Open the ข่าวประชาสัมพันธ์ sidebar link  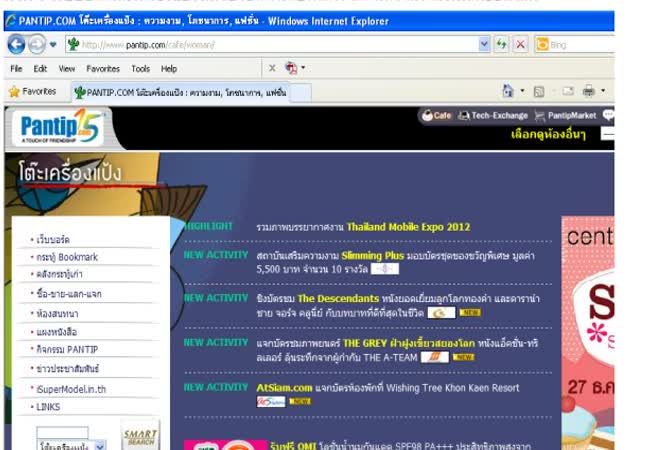[x=68, y=369]
